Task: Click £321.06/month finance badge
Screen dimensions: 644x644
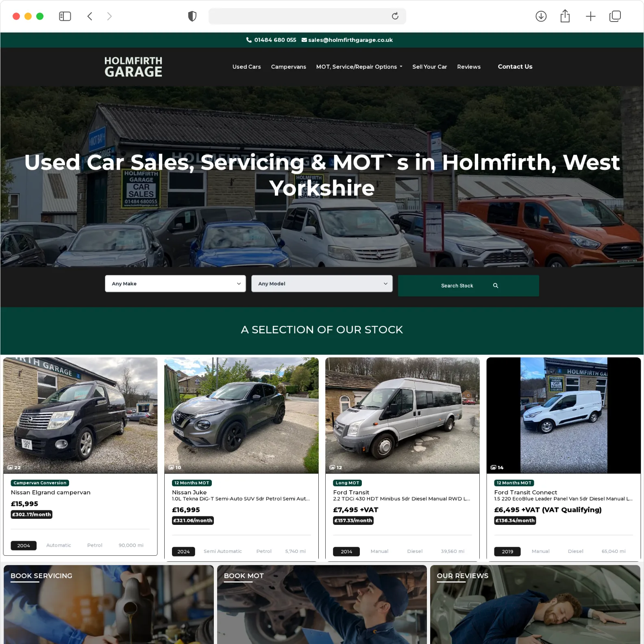Action: pos(193,520)
